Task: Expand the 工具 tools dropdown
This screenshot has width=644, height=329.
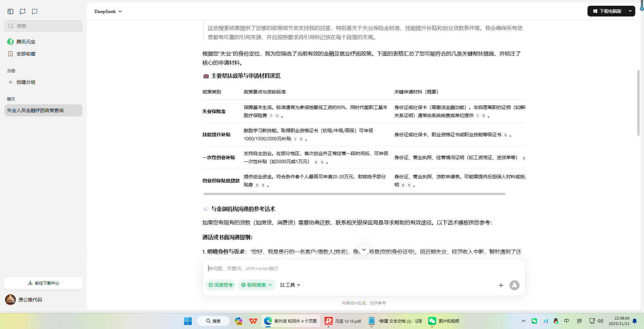Action: pos(290,285)
